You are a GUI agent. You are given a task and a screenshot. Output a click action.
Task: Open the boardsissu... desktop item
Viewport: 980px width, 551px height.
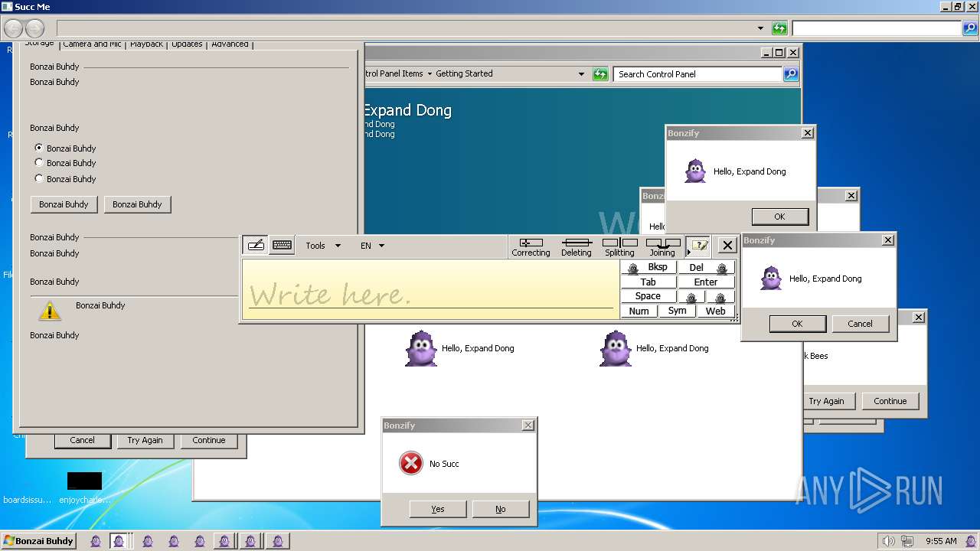point(28,500)
